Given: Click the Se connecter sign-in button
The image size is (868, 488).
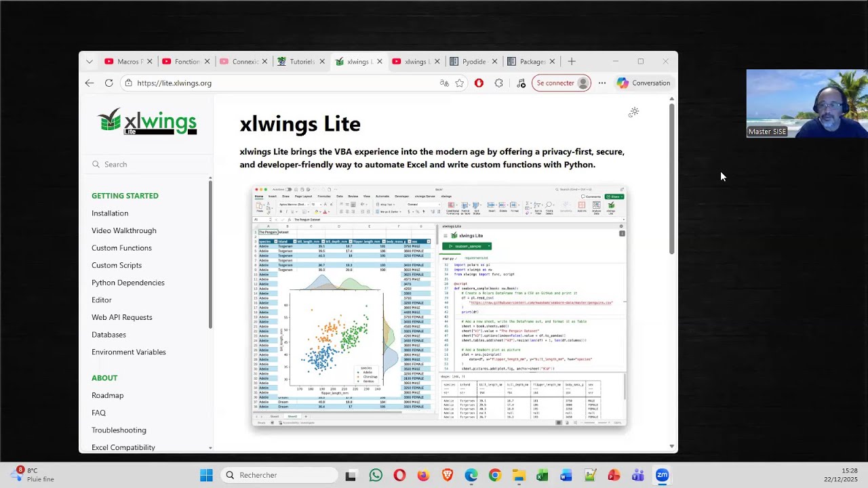Looking at the screenshot, I should [561, 83].
